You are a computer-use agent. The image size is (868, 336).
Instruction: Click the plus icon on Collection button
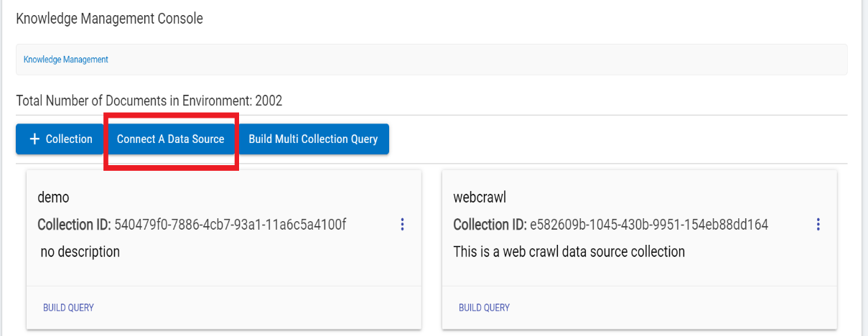pos(34,139)
